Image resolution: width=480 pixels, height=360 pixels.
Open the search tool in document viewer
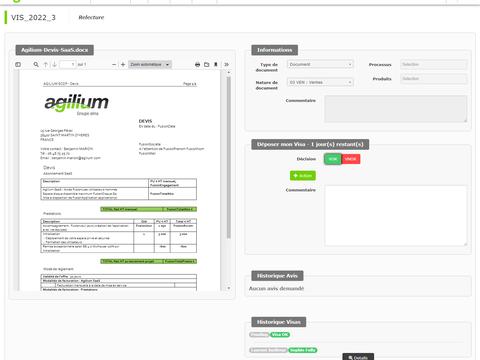(x=36, y=64)
